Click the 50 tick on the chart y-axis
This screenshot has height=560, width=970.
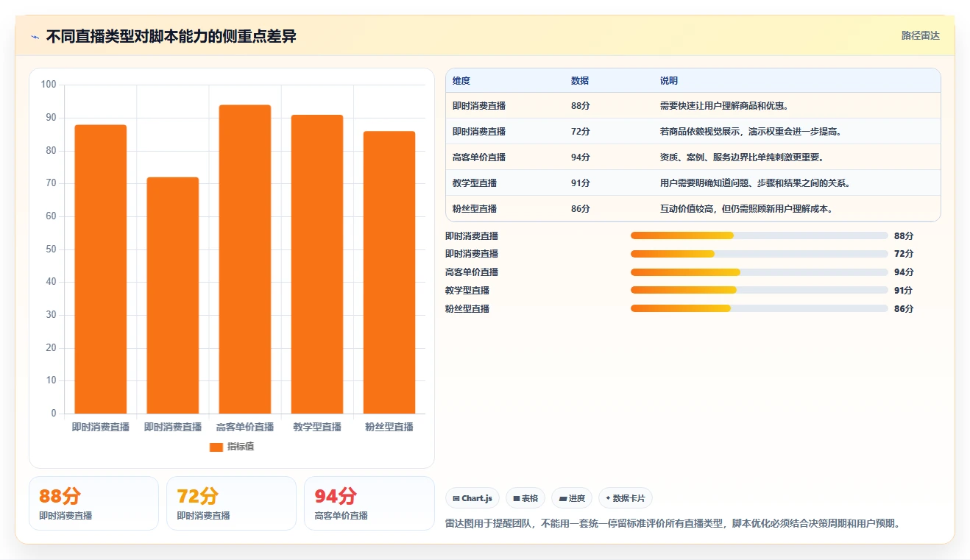click(52, 249)
